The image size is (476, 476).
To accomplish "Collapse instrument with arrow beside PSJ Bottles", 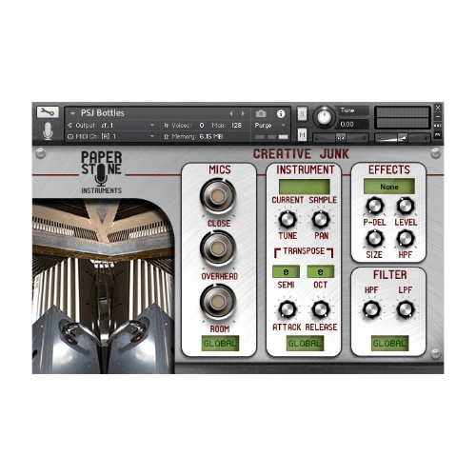I will click(72, 113).
